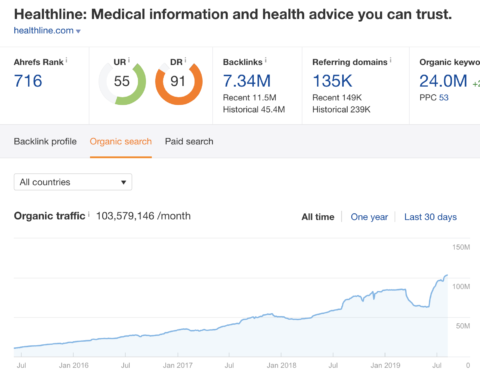Click the Jan 2019 point on traffic chart
The image size is (480, 377).
tap(385, 291)
